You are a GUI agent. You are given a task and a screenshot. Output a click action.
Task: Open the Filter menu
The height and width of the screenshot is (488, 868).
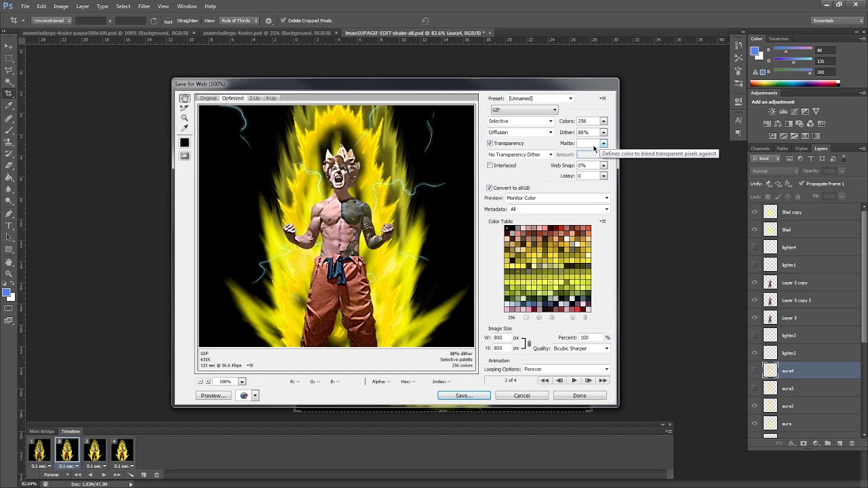click(x=144, y=6)
